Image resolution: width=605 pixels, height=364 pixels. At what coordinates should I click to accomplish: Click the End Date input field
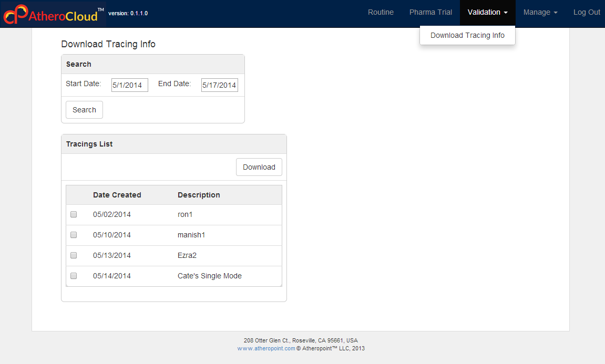pos(220,85)
